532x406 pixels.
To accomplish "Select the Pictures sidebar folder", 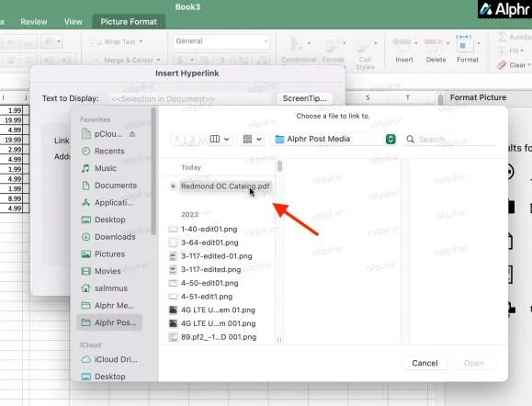I will (103, 254).
